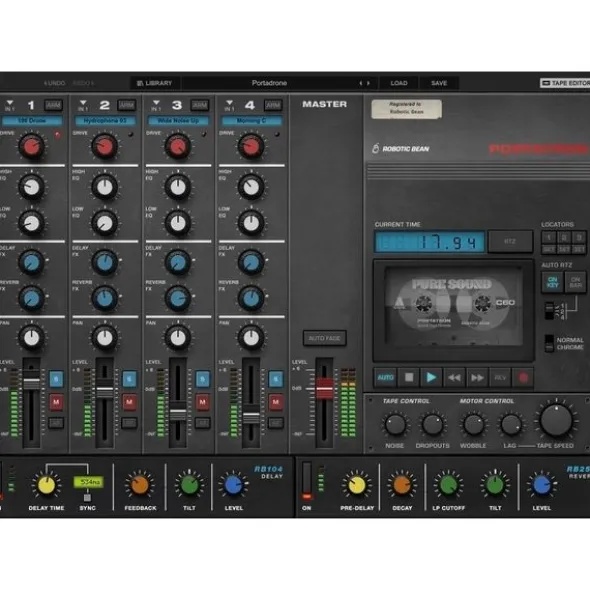Viewport: 590px width, 591px height.
Task: Click the Tape Speed knob
Action: click(556, 420)
